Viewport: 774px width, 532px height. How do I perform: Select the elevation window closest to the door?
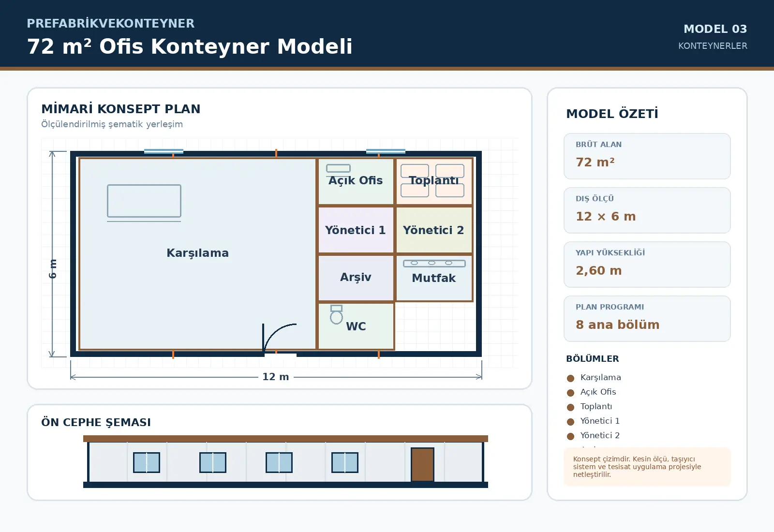[x=345, y=462]
